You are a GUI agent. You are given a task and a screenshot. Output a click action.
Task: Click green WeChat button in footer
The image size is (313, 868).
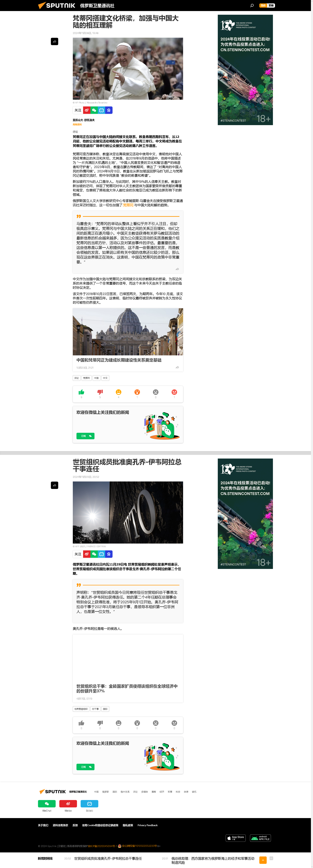coord(47,804)
